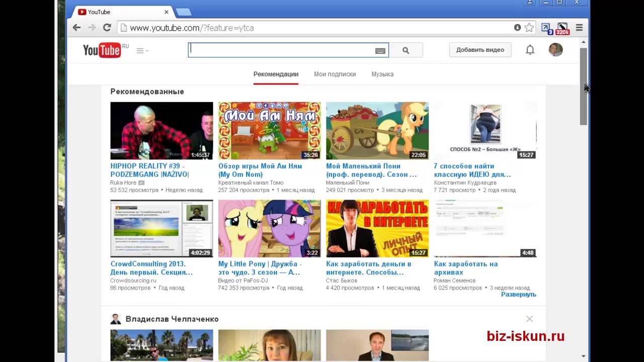Click 7 способов найти классную ИДЕЮ title

[472, 170]
